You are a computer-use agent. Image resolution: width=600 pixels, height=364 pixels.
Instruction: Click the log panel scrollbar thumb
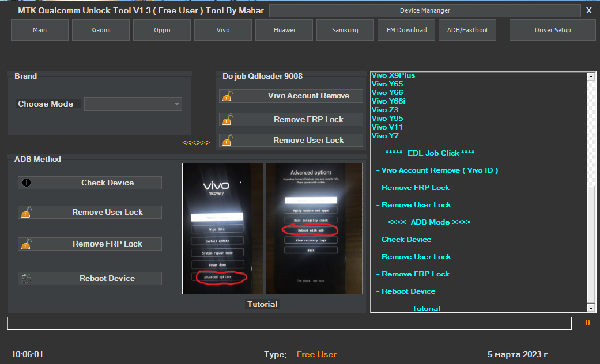591,244
